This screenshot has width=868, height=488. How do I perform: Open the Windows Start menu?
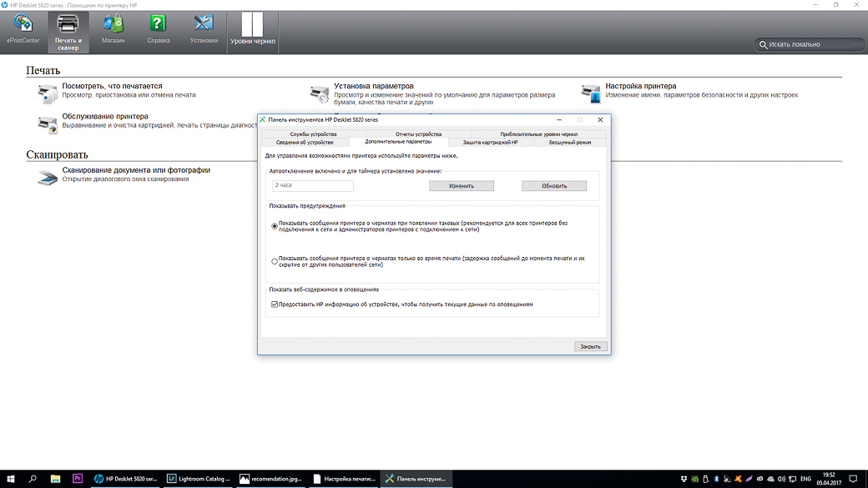coord(10,479)
